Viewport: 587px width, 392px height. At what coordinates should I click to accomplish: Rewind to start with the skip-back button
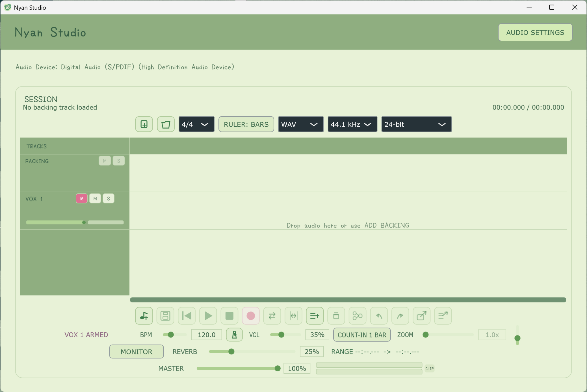click(187, 316)
